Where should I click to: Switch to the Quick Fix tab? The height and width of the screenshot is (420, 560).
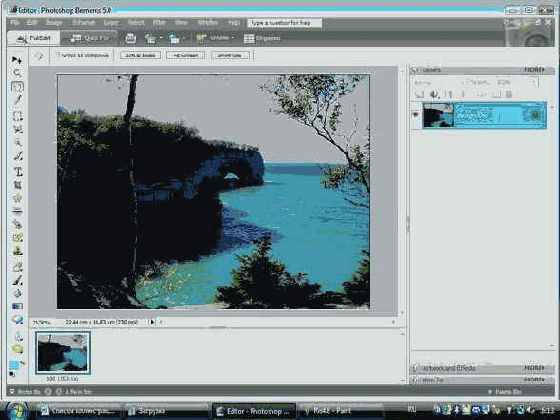tap(89, 38)
